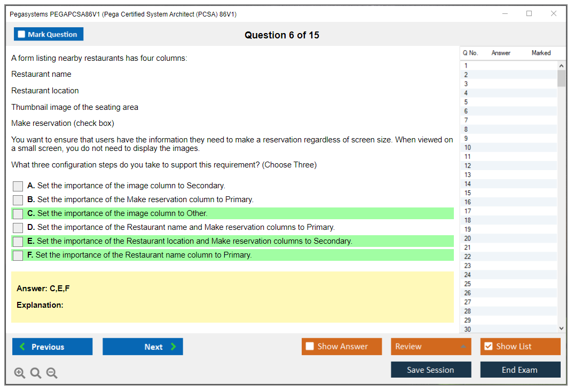Click the question list scrollbar thumb
Screen dimensions: 574x392
coord(561,78)
